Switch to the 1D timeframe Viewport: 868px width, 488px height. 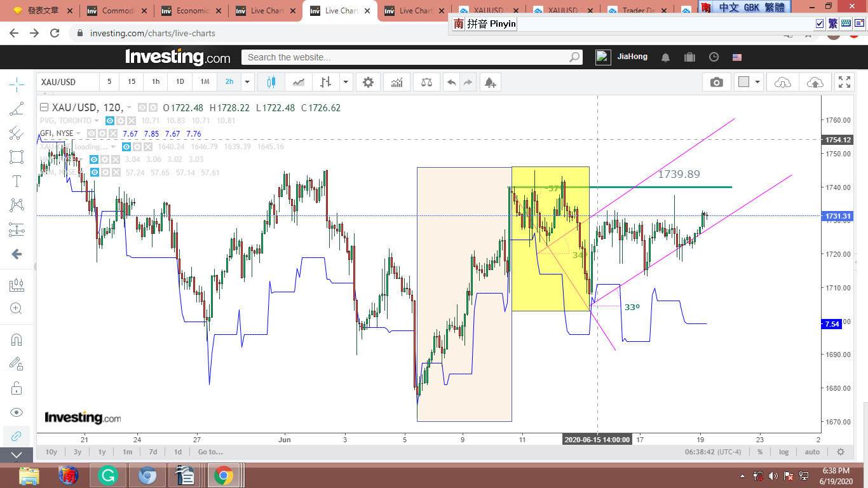[x=180, y=82]
